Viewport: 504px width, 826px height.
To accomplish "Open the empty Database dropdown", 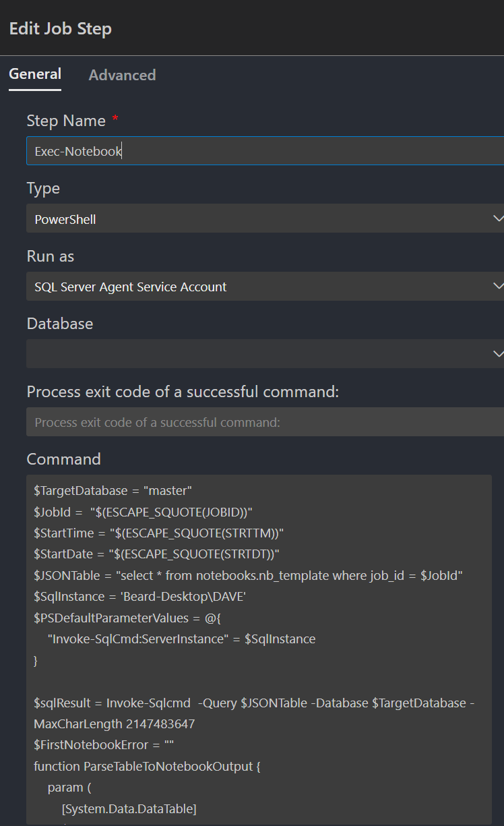I will click(263, 354).
